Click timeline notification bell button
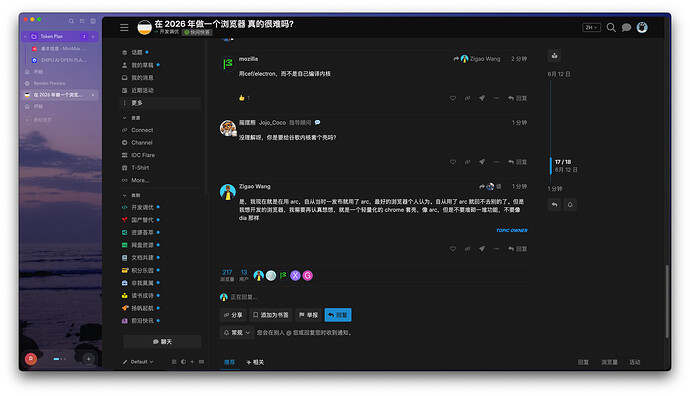Screen dimensions: 690x396 coord(570,205)
